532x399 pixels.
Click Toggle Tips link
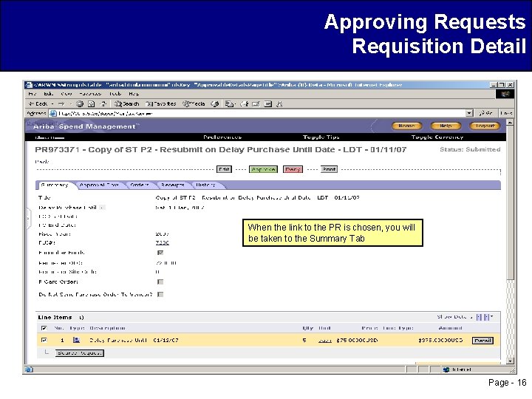tap(321, 137)
